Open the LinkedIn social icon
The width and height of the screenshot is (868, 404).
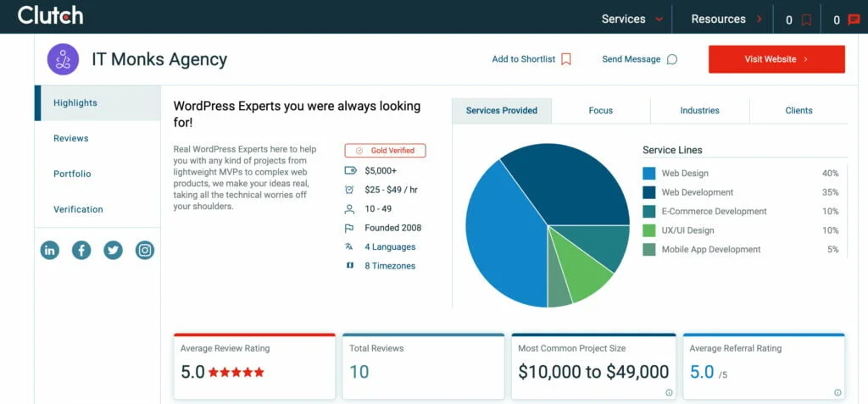pyautogui.click(x=50, y=250)
